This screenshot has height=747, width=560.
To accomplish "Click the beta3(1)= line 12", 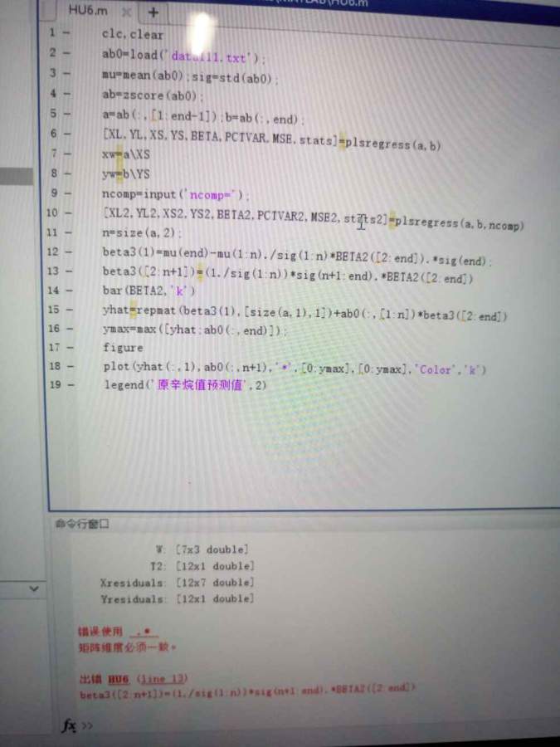I will pos(297,256).
